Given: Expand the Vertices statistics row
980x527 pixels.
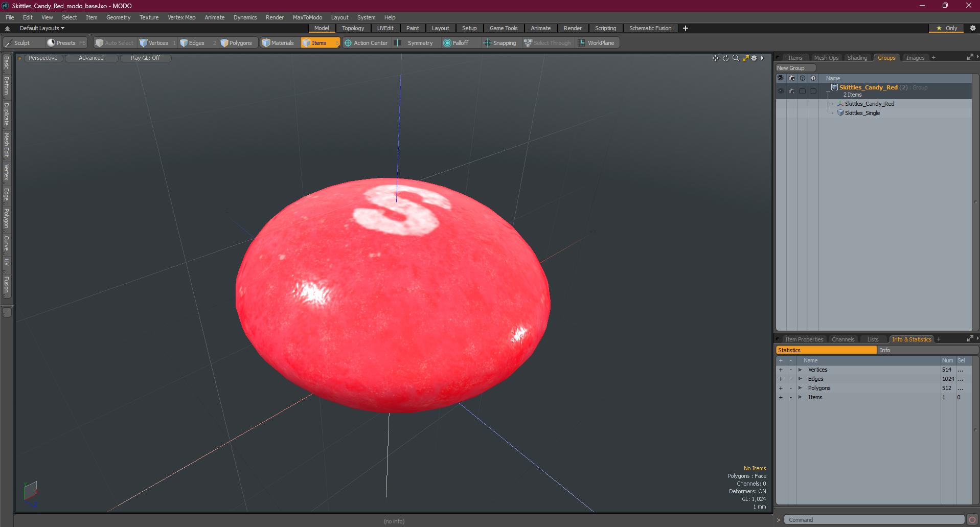Looking at the screenshot, I should click(x=800, y=370).
